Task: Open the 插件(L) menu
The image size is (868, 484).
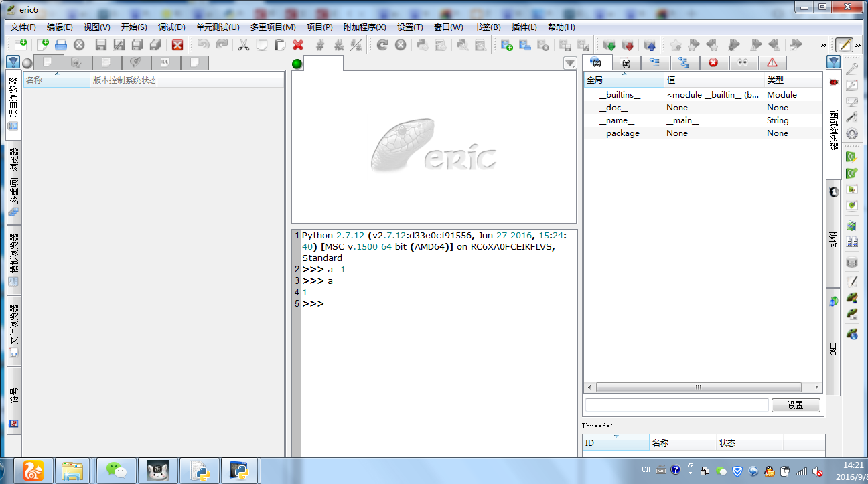Action: tap(524, 27)
